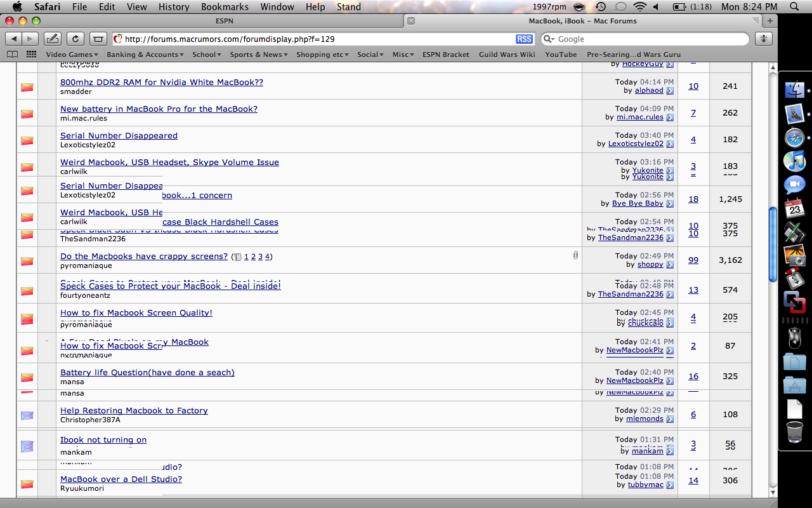Expand the School bookmarks folder
Viewport: 812px width, 508px height.
(207, 55)
